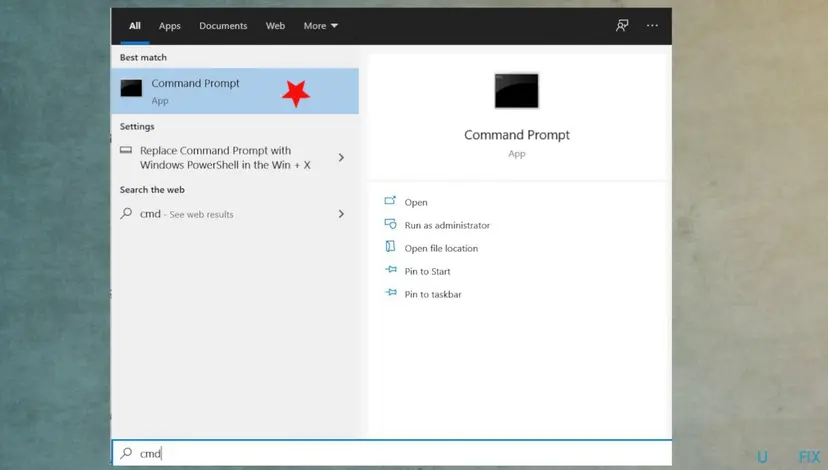Screen dimensions: 828x470
Task: Click the magnifier icon in the search box
Action: coord(126,453)
